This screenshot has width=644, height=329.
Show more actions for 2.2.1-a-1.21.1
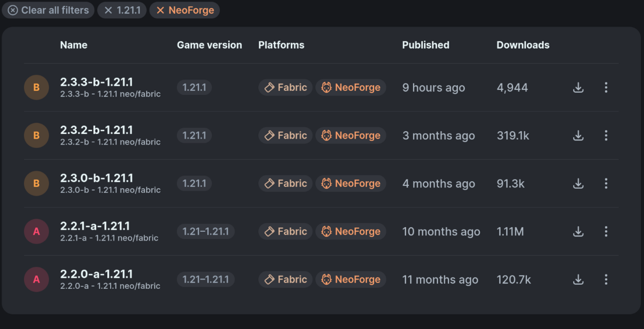pyautogui.click(x=606, y=232)
